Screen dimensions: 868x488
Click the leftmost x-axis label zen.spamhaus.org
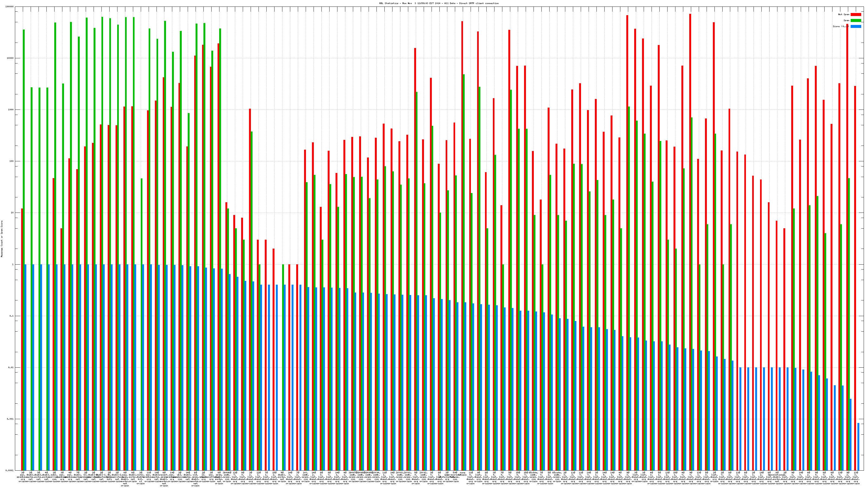coord(23,477)
